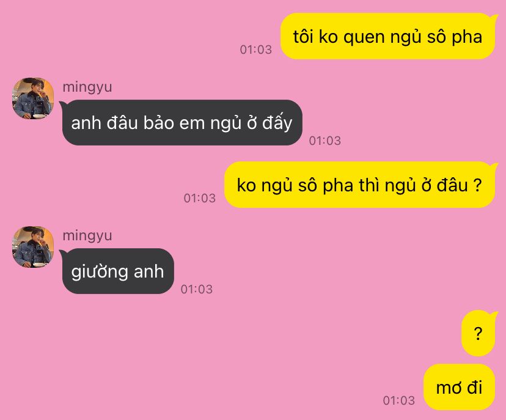This screenshot has width=506, height=420.
Task: Tap the 'anh đâu bảo em ngủ ở đấy' message
Action: pos(182,123)
